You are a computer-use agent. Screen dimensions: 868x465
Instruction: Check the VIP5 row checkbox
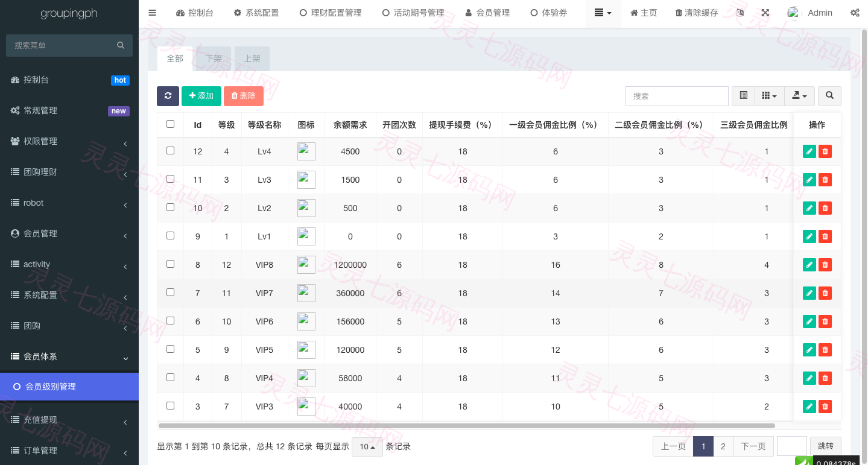170,349
